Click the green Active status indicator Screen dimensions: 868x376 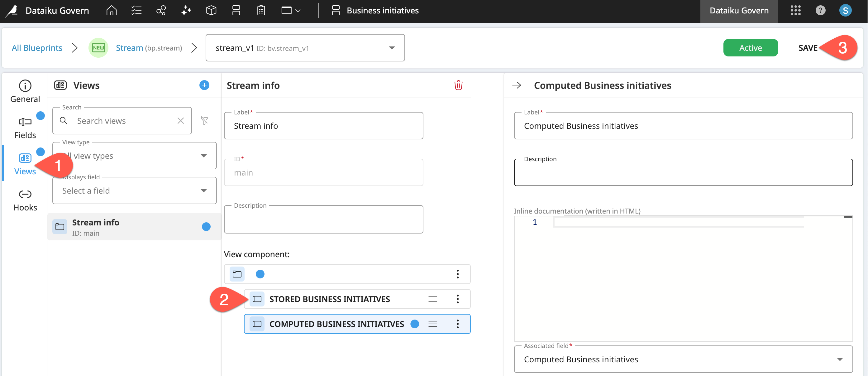point(751,48)
